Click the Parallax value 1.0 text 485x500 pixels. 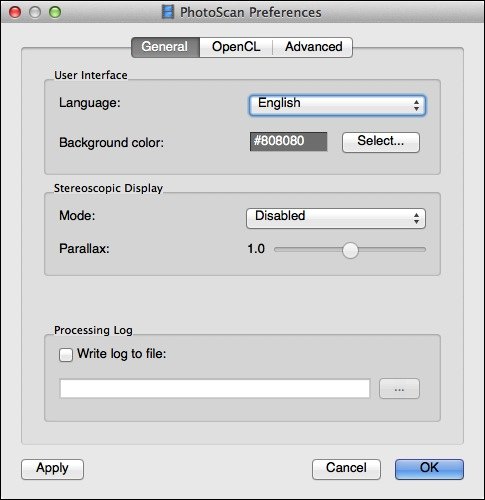coord(256,249)
